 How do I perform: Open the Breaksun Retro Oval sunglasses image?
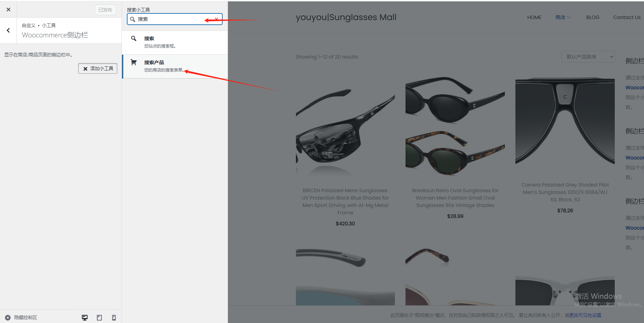[455, 127]
